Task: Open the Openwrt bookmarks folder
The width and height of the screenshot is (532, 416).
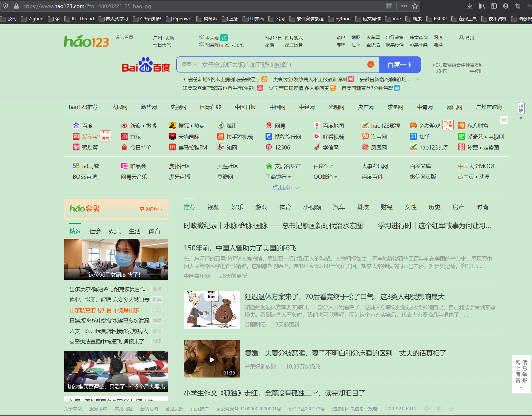Action: click(x=179, y=19)
